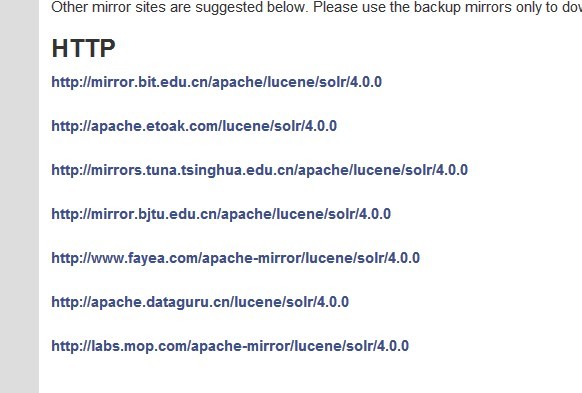Follow the mirror.bjtu.edu.cn download link

coord(221,214)
